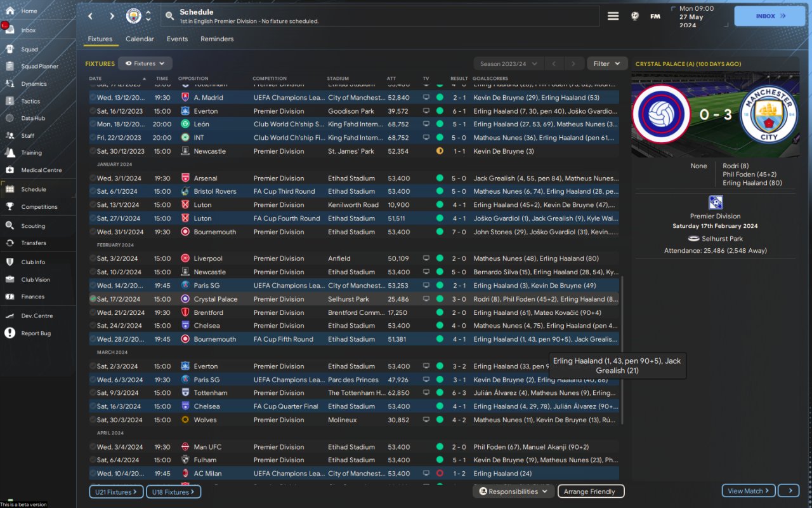The width and height of the screenshot is (812, 508).
Task: Click the yellow draw indicator on Newcastle 1-1 row
Action: click(x=440, y=151)
